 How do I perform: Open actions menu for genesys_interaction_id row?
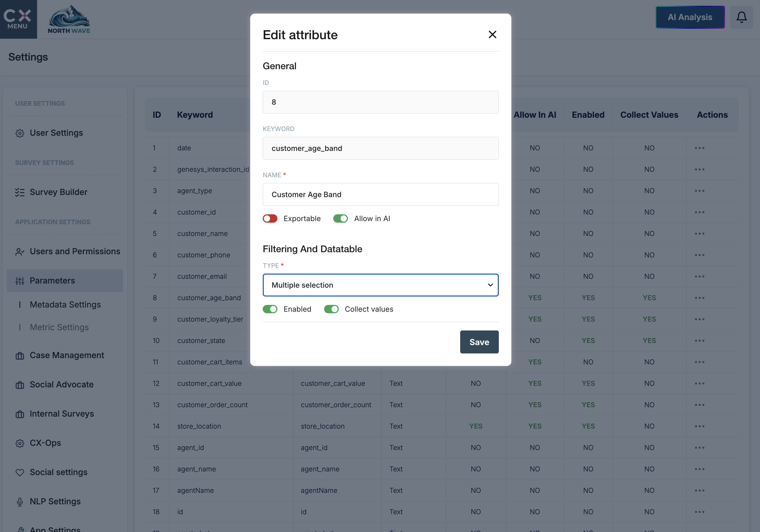[699, 169]
